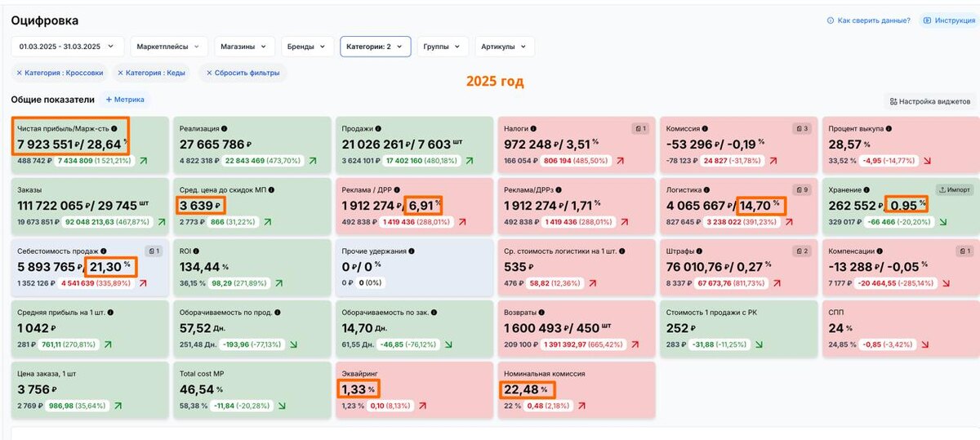Open the Штрафы info icon
This screenshot has height=440, width=980.
(698, 251)
